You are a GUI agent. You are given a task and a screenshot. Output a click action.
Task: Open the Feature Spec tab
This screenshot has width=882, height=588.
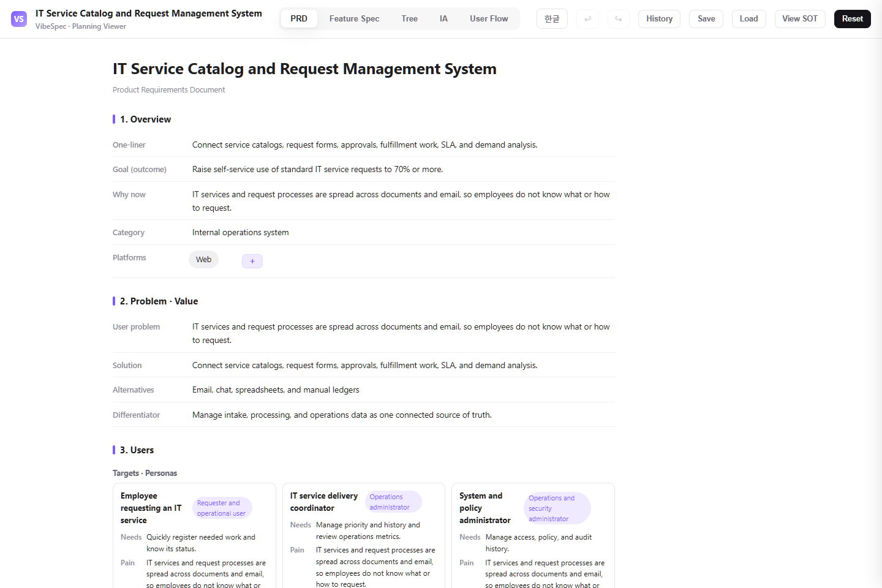(354, 19)
